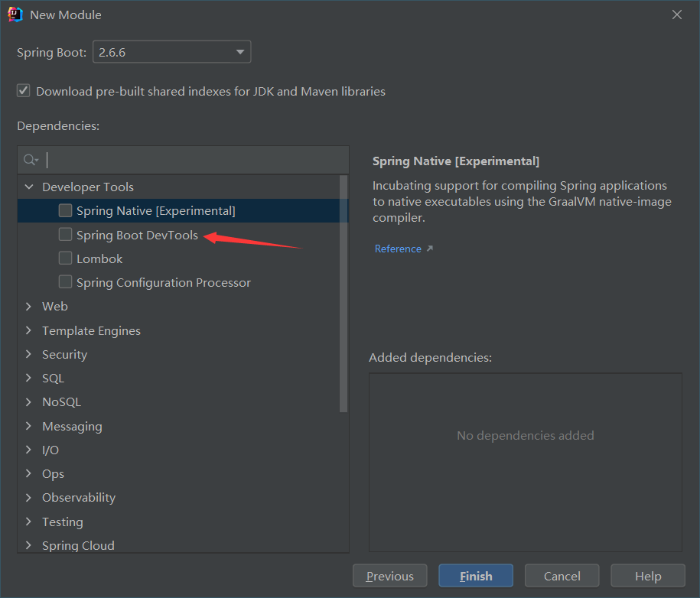The height and width of the screenshot is (598, 700).
Task: Select the Security category in dependency tree
Action: [x=64, y=354]
